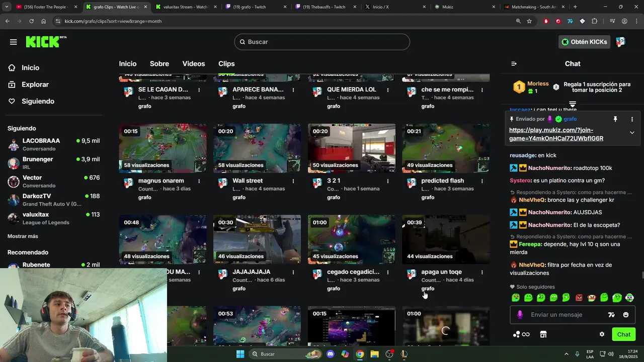Switch to the Videos channel tab

click(194, 64)
